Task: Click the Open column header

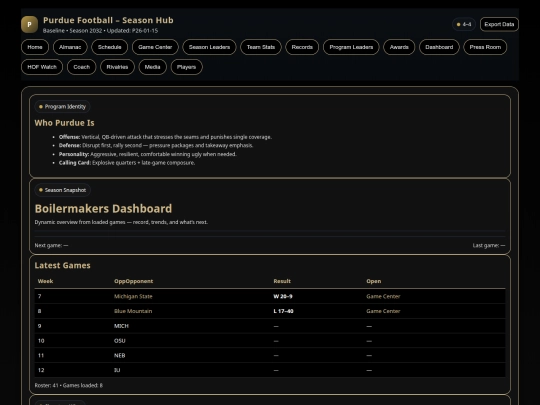Action: (374, 281)
